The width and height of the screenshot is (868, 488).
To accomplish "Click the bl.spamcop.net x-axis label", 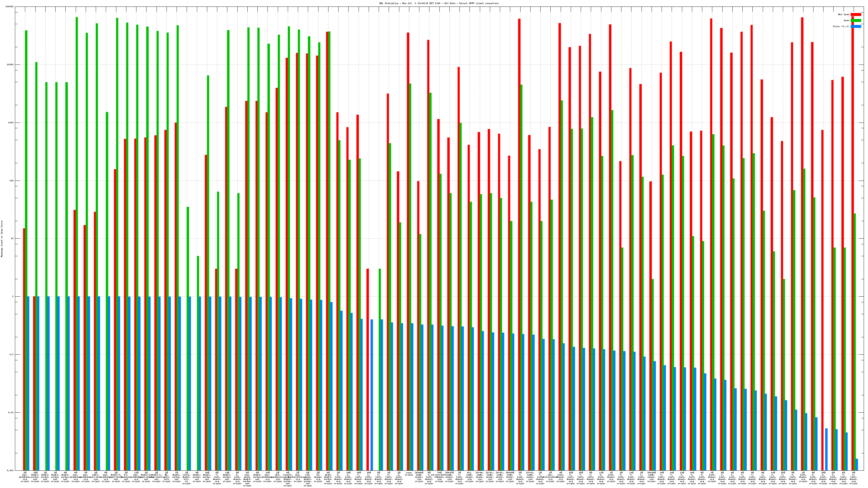I will tap(126, 477).
